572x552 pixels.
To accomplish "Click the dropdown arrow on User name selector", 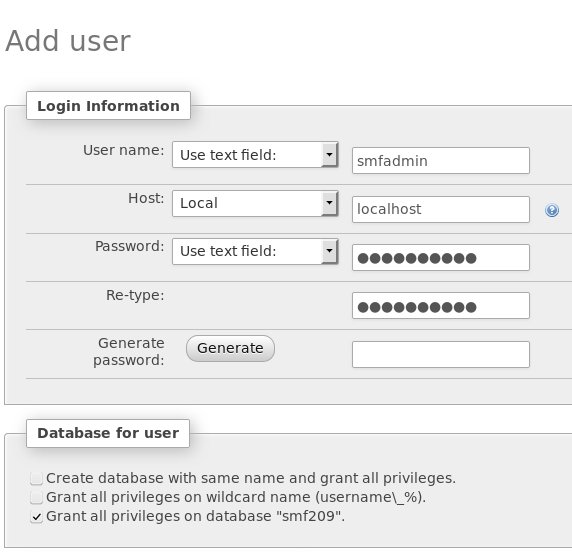I will click(x=329, y=155).
